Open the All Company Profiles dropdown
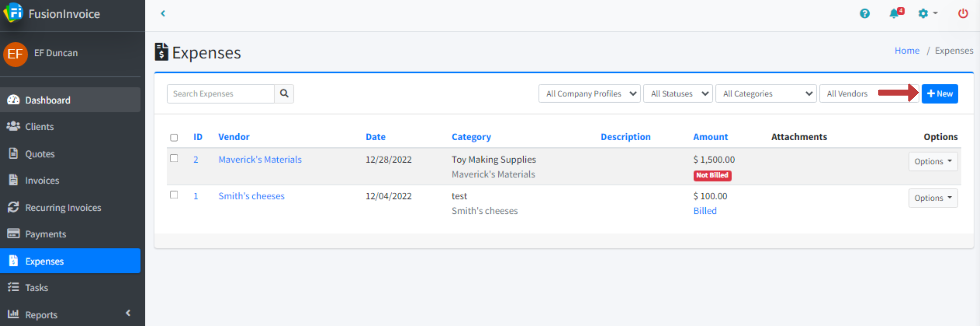Screen dimensions: 980x326 589,94
